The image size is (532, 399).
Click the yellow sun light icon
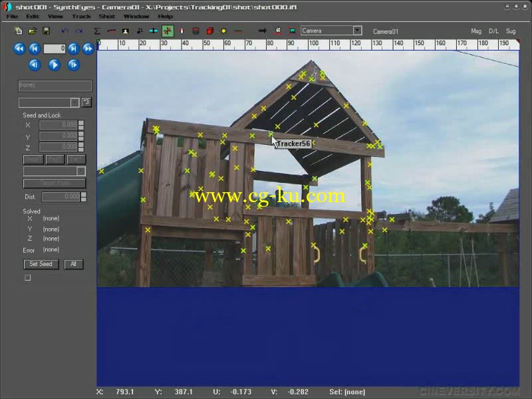click(223, 31)
